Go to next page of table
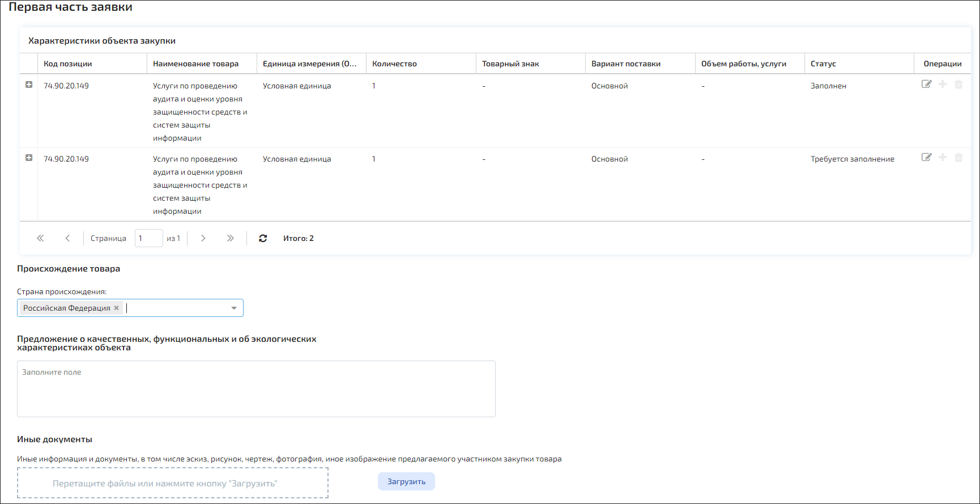This screenshot has height=504, width=980. pos(203,238)
